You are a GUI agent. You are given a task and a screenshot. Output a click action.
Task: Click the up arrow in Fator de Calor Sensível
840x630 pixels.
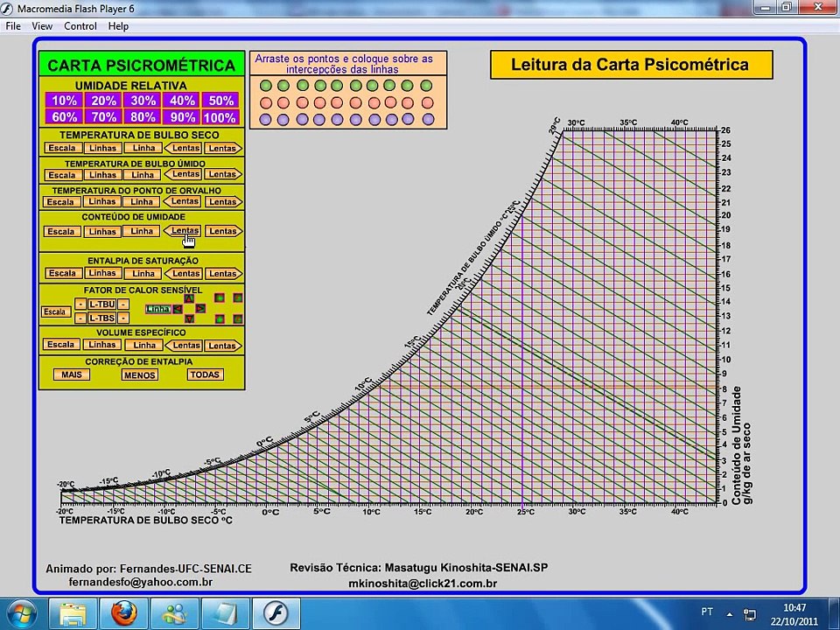tap(189, 299)
